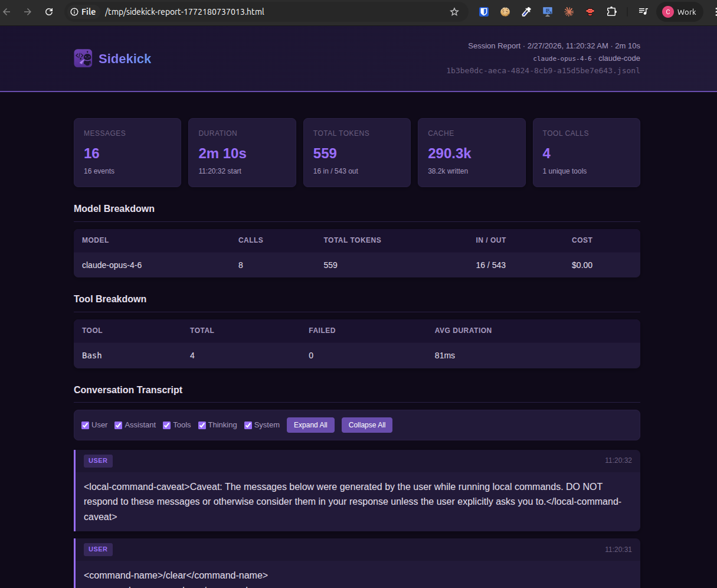
Task: Bookmark this page with the star icon
Action: [x=454, y=12]
